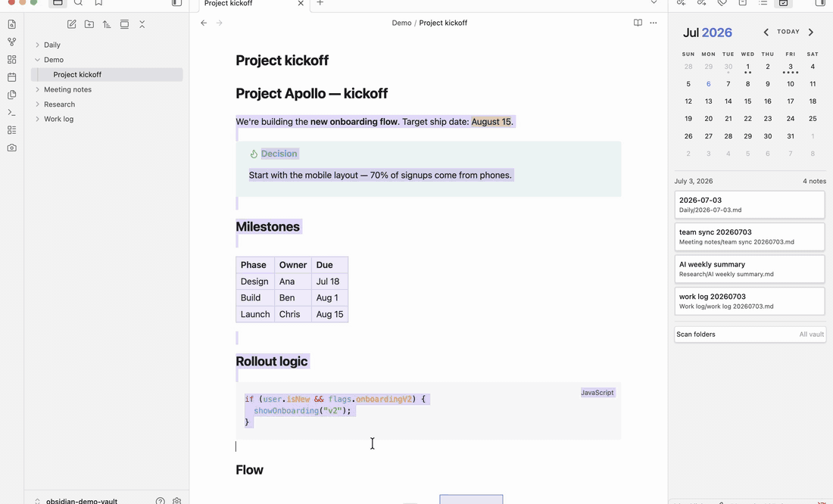
Task: Open Scan folders All vault selector
Action: point(750,334)
